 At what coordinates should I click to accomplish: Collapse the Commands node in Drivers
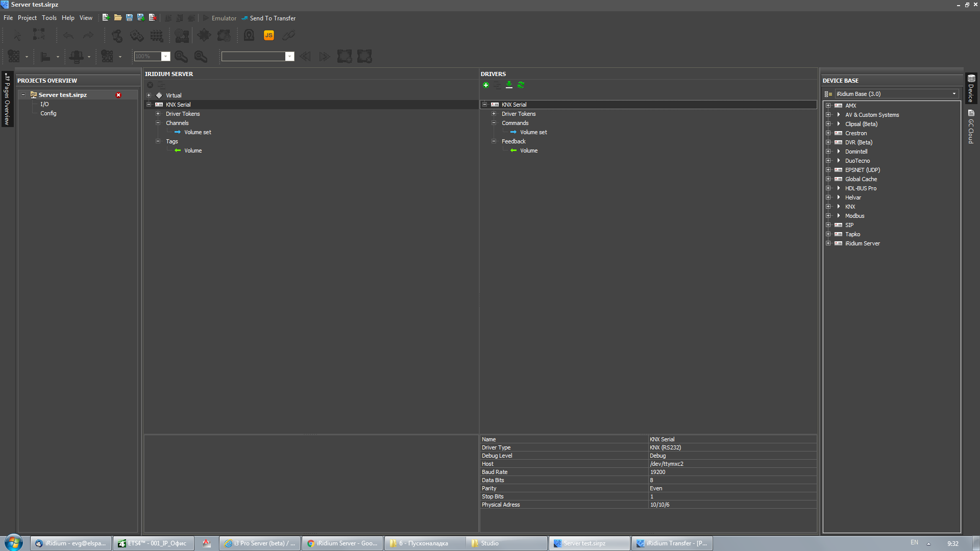pos(494,123)
